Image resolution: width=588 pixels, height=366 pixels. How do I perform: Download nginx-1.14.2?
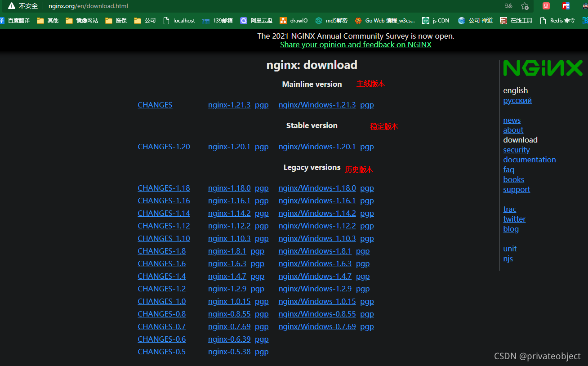coord(229,213)
